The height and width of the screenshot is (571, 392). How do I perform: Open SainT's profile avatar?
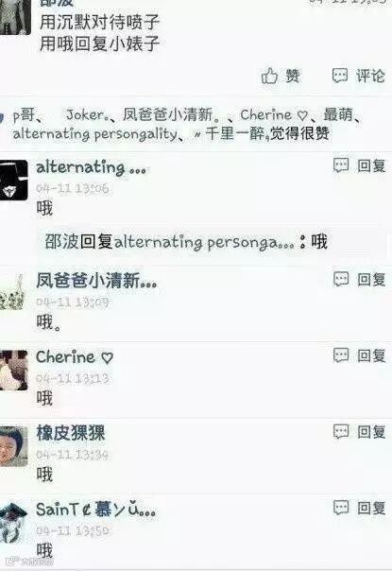pyautogui.click(x=13, y=523)
